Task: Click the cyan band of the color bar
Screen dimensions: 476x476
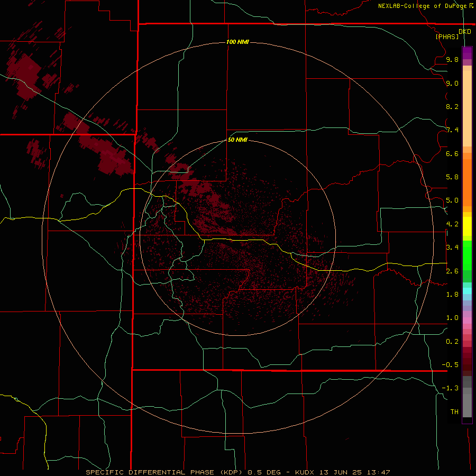Action: click(x=467, y=291)
